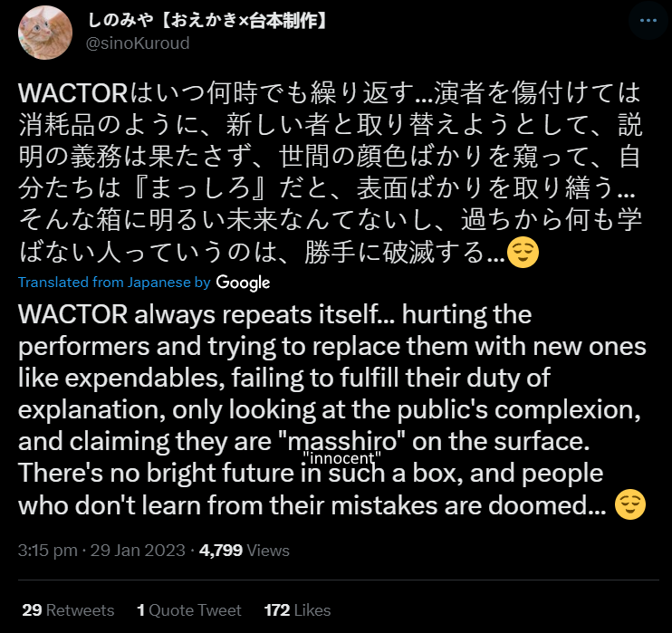
Task: Open the cat profile avatar
Action: [x=45, y=33]
